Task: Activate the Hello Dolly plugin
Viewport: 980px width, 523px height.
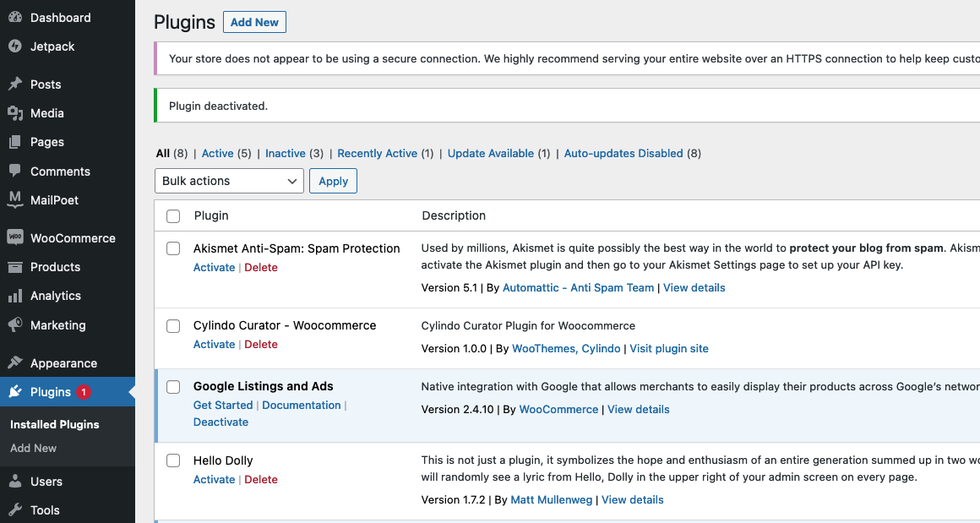Action: coord(214,479)
